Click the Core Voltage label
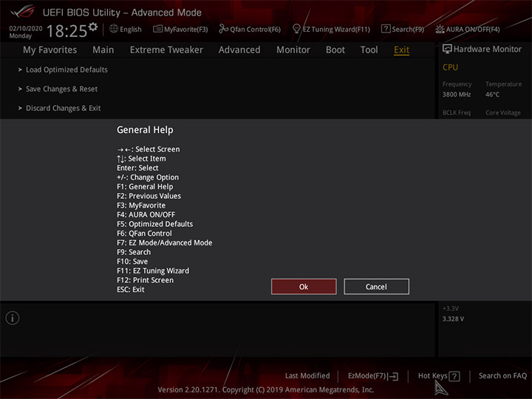Screen dimensions: 532x399 pyautogui.click(x=503, y=112)
